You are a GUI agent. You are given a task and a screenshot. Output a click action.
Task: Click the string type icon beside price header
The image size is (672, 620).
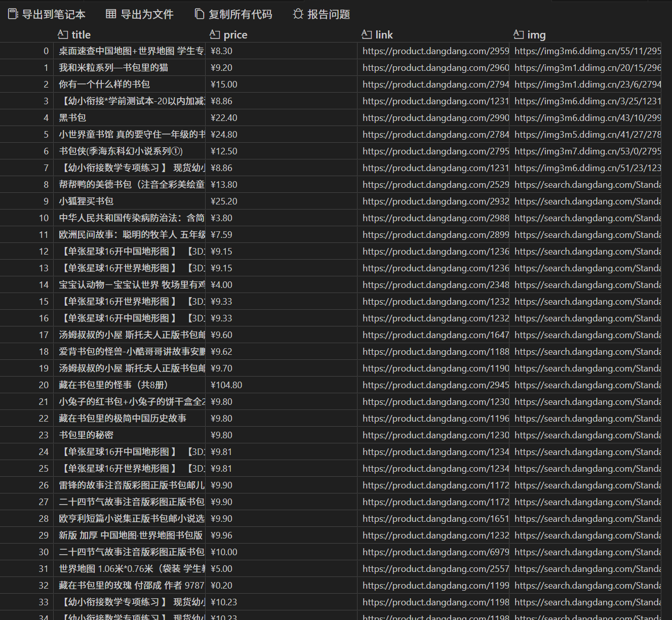click(215, 34)
